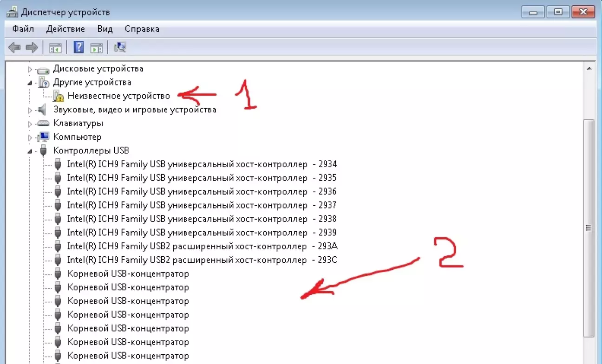Collapse the Контроллеры USB branch
The width and height of the screenshot is (602, 364).
tap(30, 151)
